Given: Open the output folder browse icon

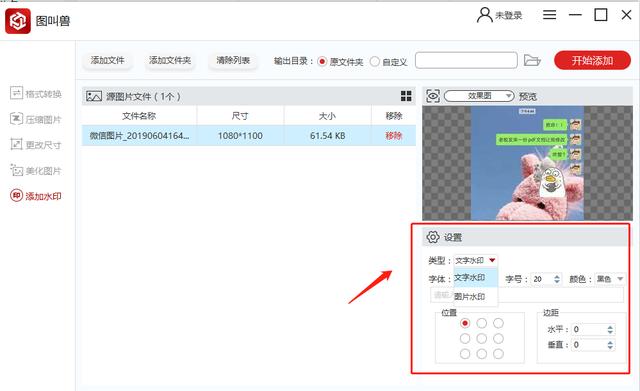Looking at the screenshot, I should [532, 60].
